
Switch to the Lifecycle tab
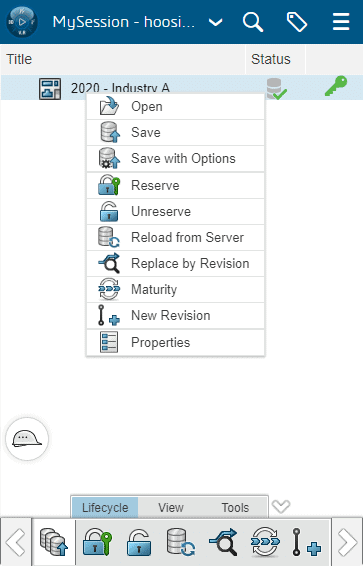(x=105, y=508)
